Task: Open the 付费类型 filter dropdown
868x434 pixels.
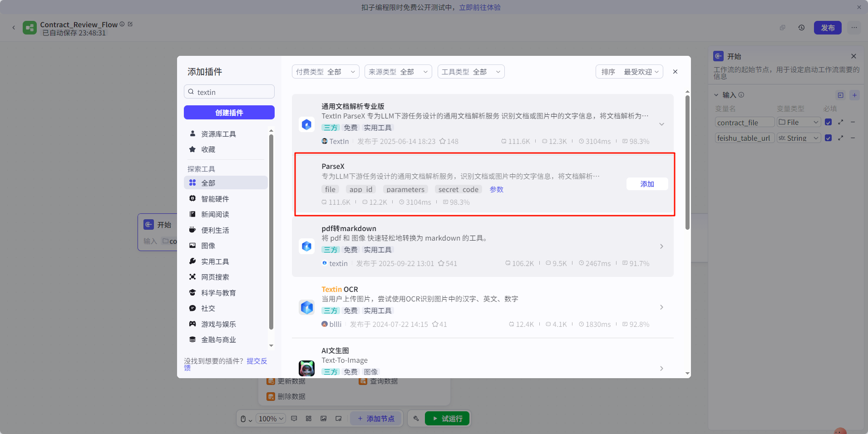Action: (x=325, y=71)
